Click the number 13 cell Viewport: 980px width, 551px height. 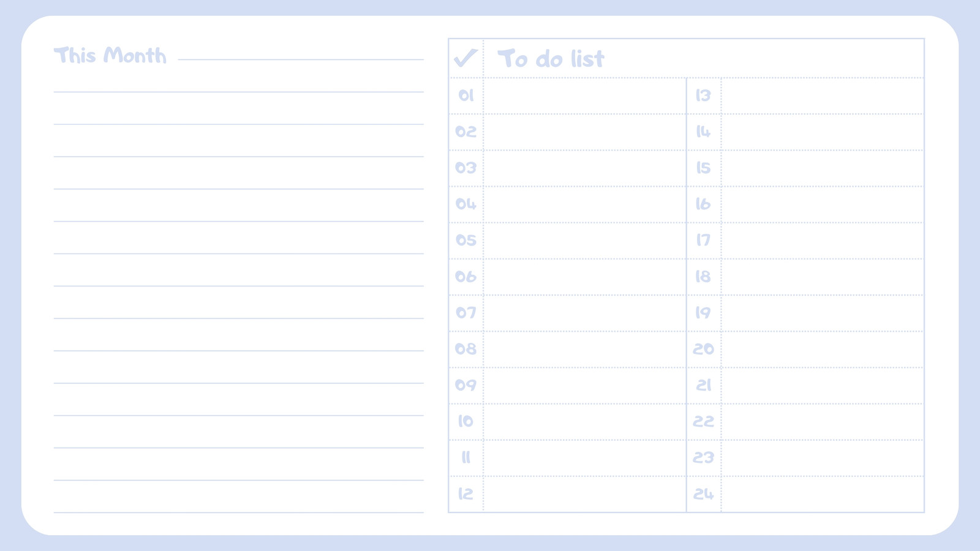point(704,96)
